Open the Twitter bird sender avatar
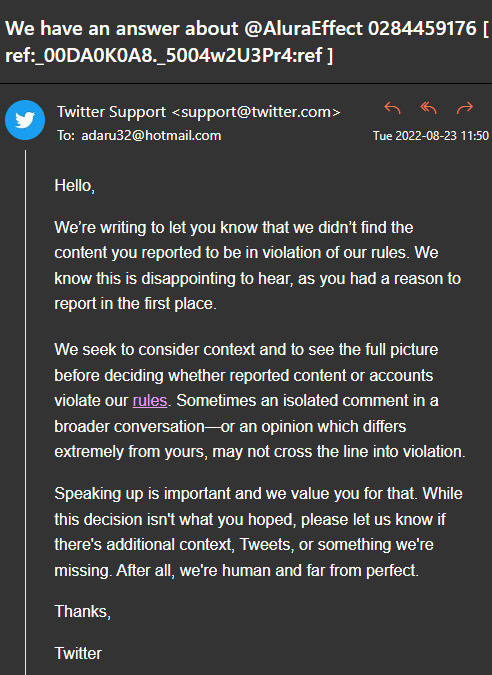The width and height of the screenshot is (492, 675). (25, 120)
